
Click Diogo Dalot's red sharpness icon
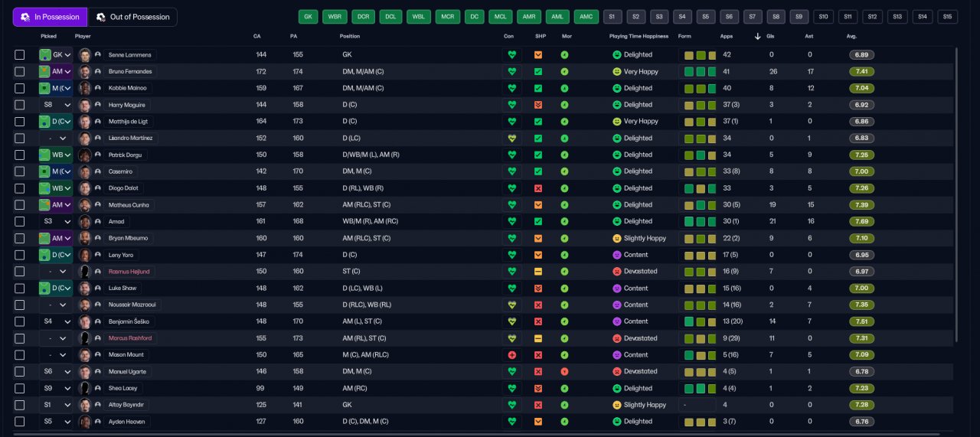(538, 188)
